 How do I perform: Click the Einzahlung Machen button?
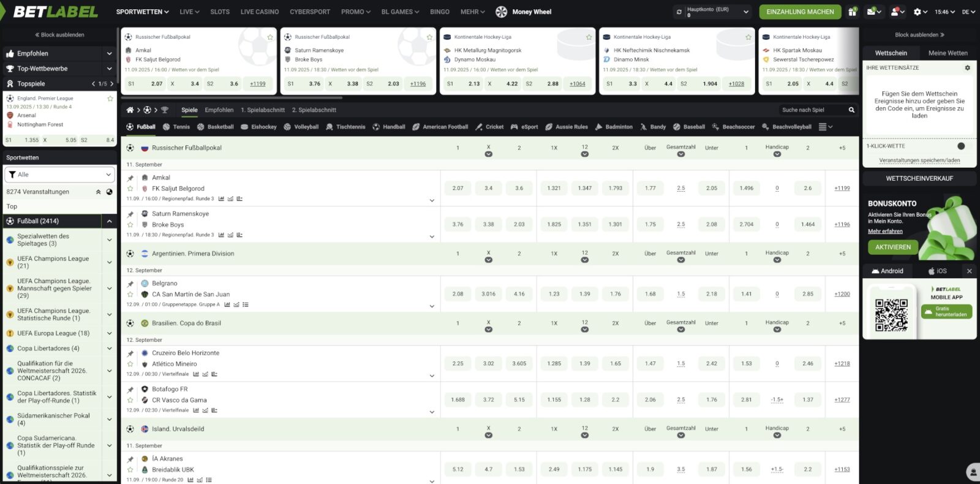800,12
